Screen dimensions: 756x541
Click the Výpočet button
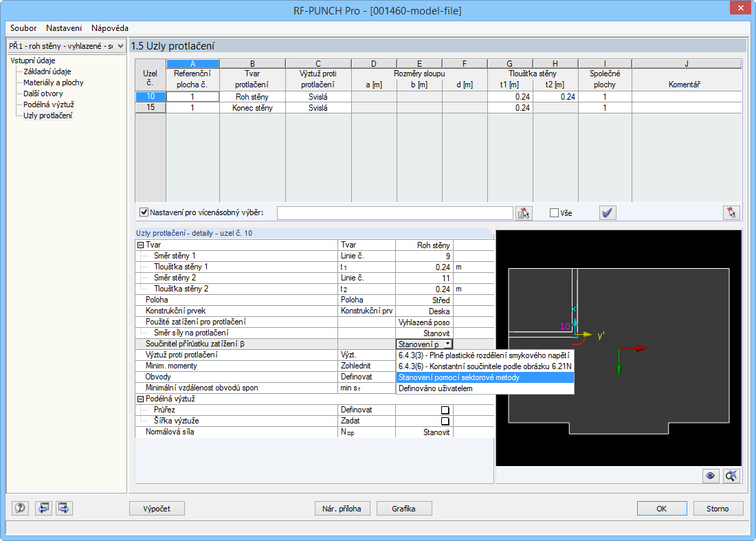coord(157,508)
